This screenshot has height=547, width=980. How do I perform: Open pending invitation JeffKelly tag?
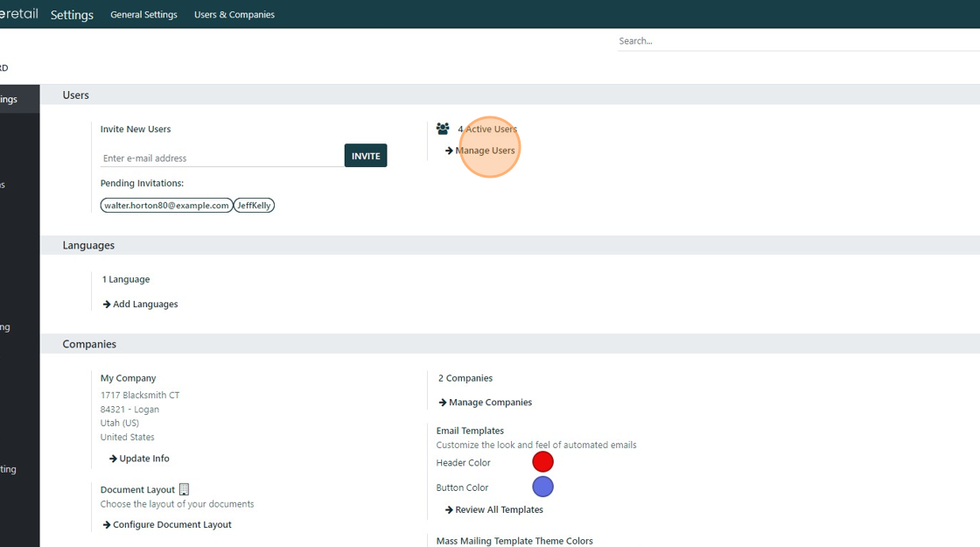coord(254,205)
